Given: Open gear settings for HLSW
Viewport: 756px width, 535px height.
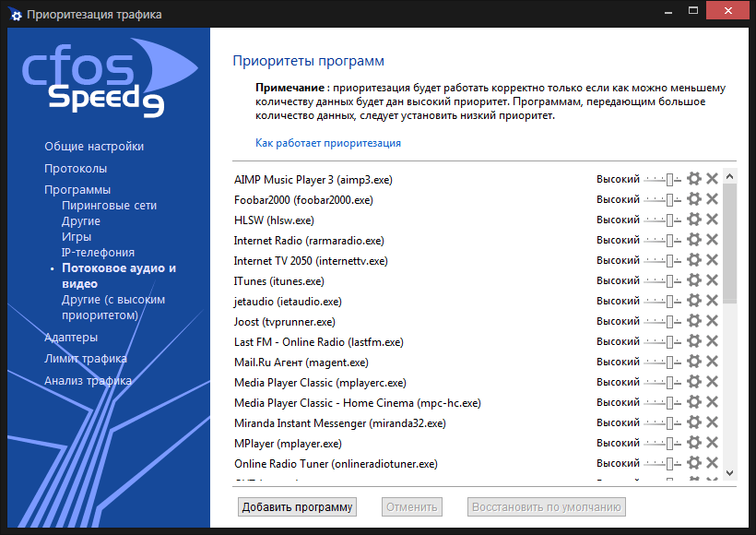Looking at the screenshot, I should click(694, 220).
